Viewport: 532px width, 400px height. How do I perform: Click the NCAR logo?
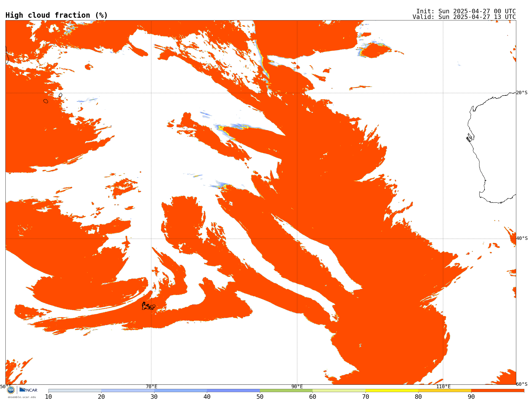point(28,390)
